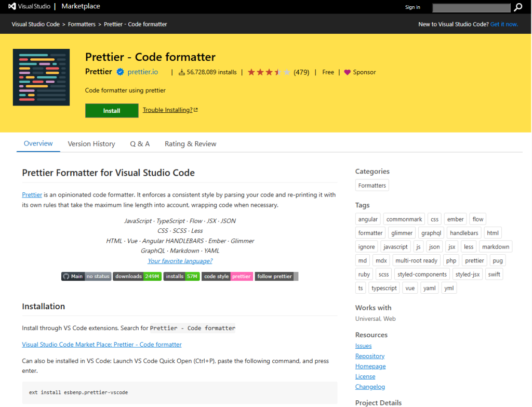Open Visual Studio Code breadcrumb
Screen dimensions: 532x407
coord(36,24)
